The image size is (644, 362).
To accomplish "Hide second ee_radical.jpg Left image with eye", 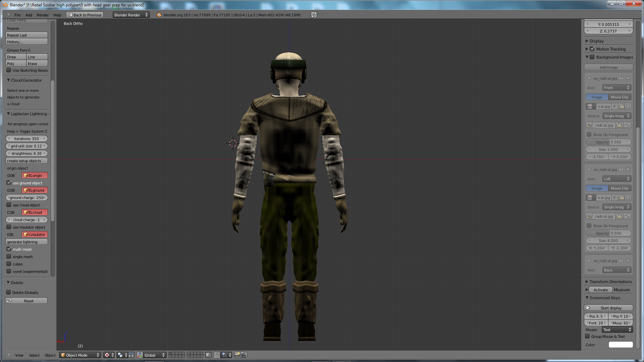I will tap(621, 169).
